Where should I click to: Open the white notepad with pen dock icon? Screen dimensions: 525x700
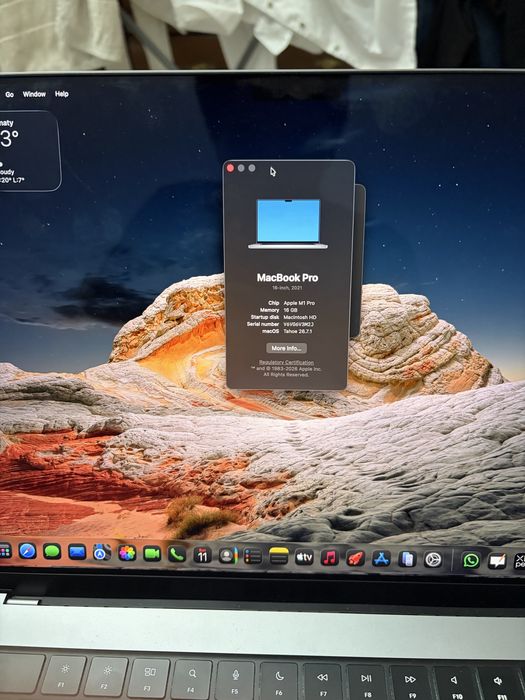(497, 561)
